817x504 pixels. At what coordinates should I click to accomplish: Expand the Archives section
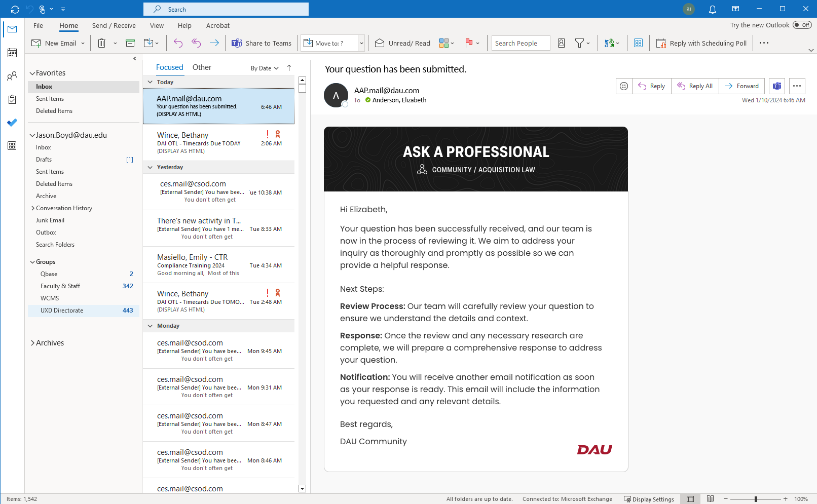[x=32, y=343]
